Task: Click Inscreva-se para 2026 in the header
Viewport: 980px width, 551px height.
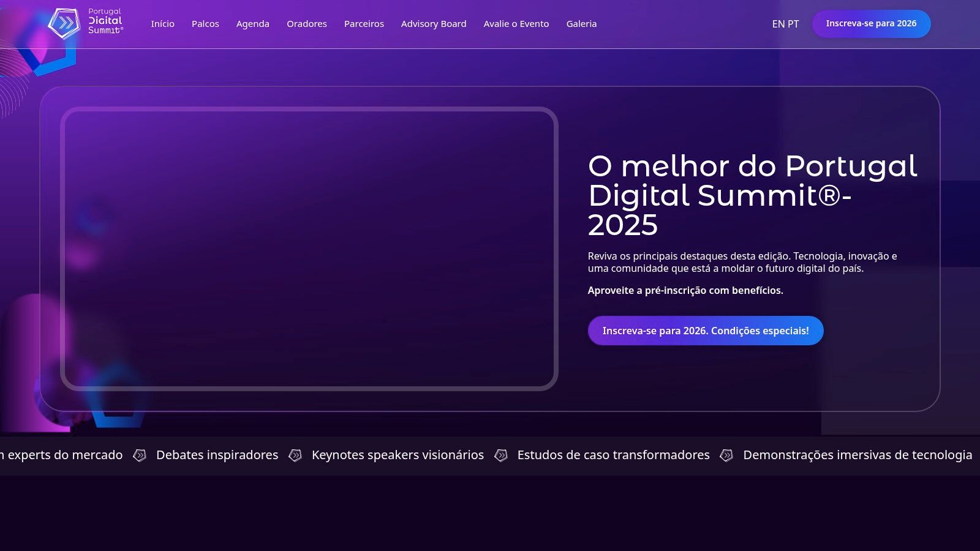Action: (x=871, y=23)
